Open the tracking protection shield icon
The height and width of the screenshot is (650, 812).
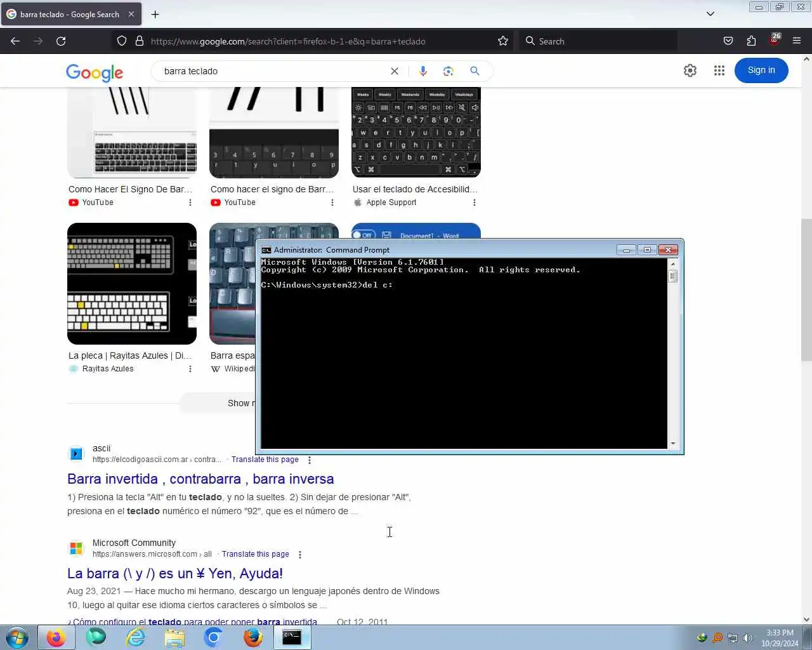pos(122,41)
